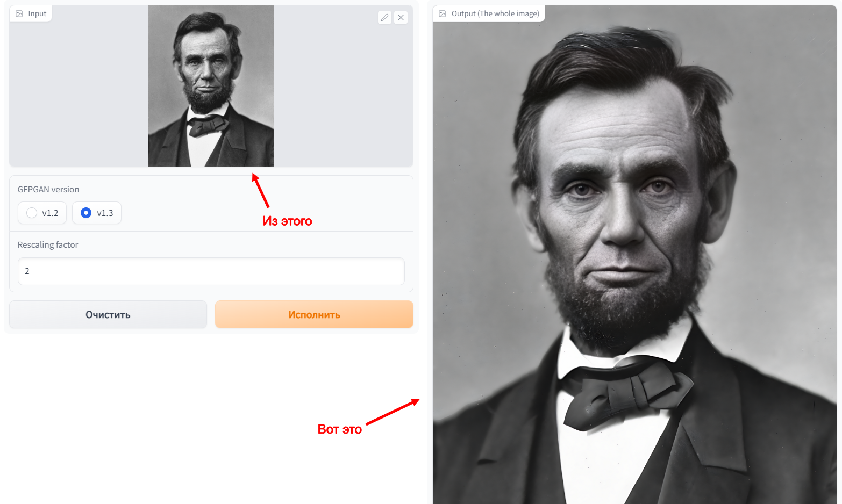Click the 'Rescaling factor' label
Viewport: 842px width, 504px height.
tap(48, 245)
